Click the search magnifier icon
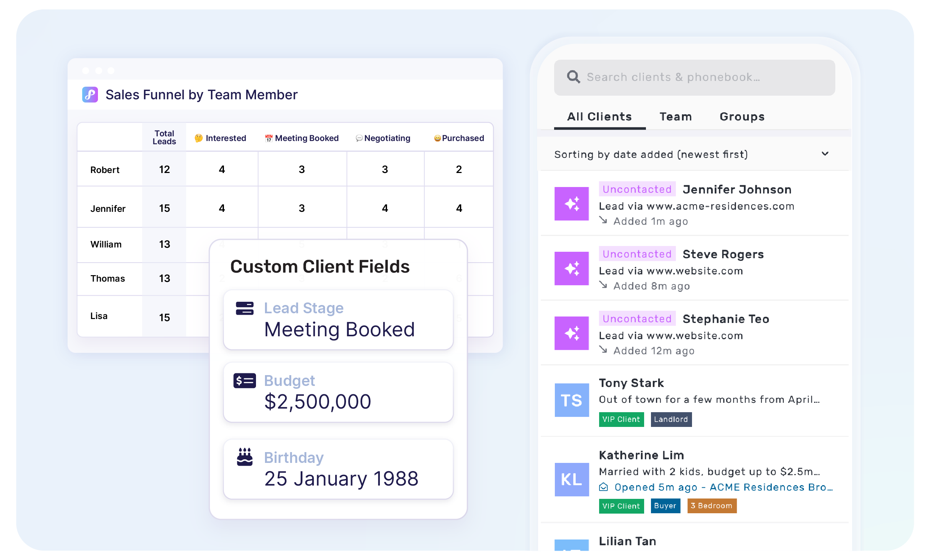 tap(573, 77)
